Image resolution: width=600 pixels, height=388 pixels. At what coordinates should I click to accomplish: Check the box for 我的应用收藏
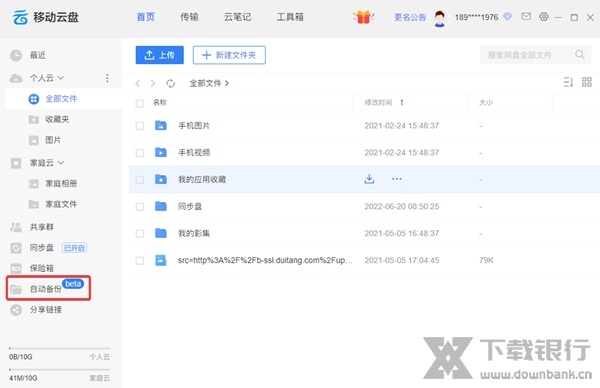click(x=140, y=179)
